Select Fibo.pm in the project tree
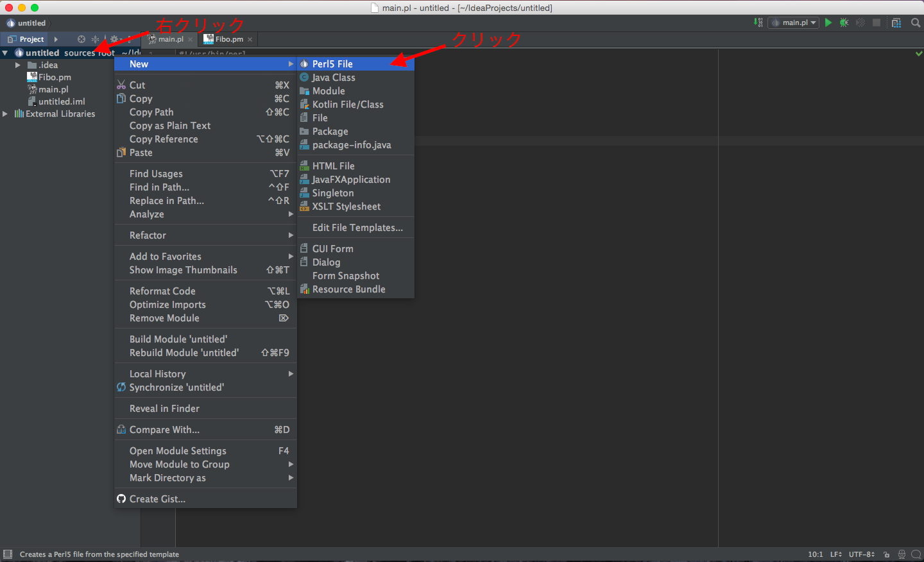This screenshot has height=562, width=924. [x=49, y=78]
